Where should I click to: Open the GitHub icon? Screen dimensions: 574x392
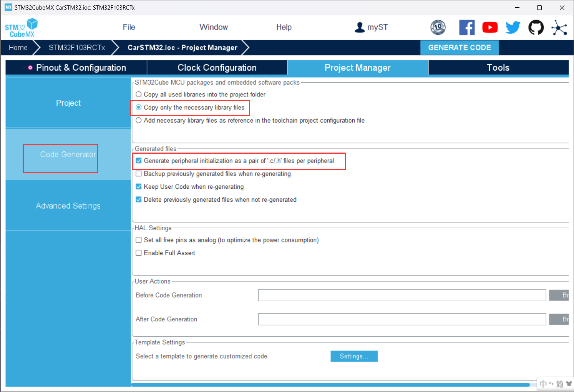(x=536, y=27)
